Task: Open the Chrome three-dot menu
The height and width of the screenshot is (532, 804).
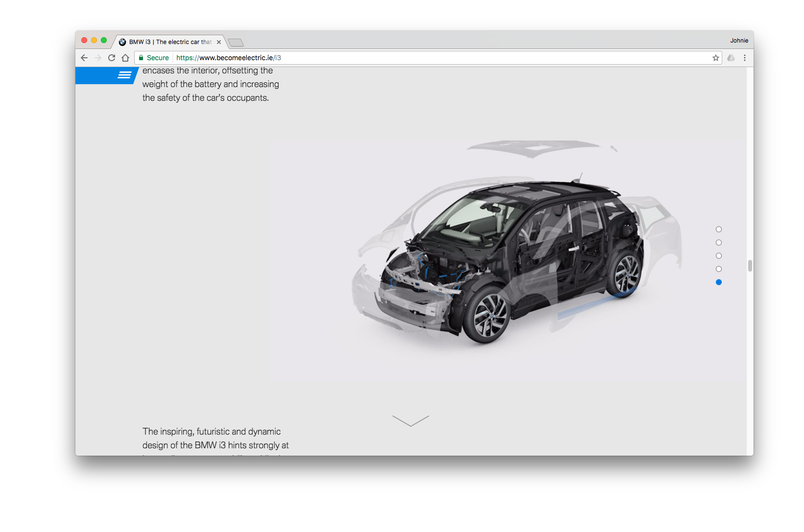Action: pyautogui.click(x=745, y=58)
